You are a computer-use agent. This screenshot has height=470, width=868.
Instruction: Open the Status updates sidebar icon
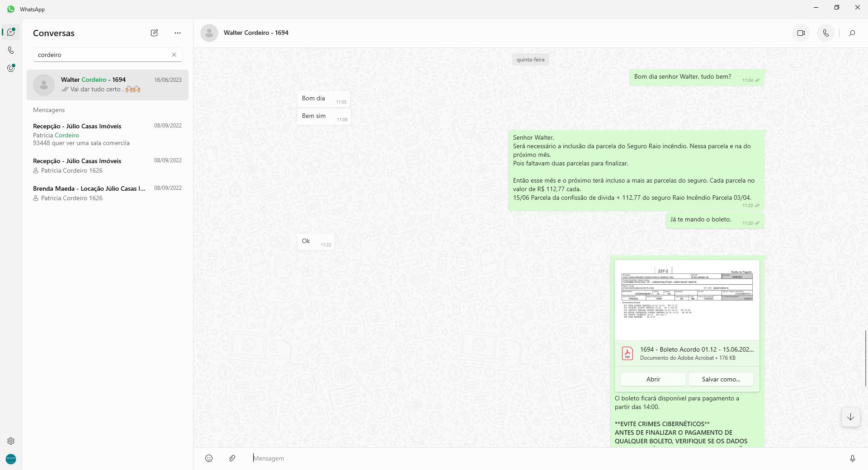(x=11, y=68)
